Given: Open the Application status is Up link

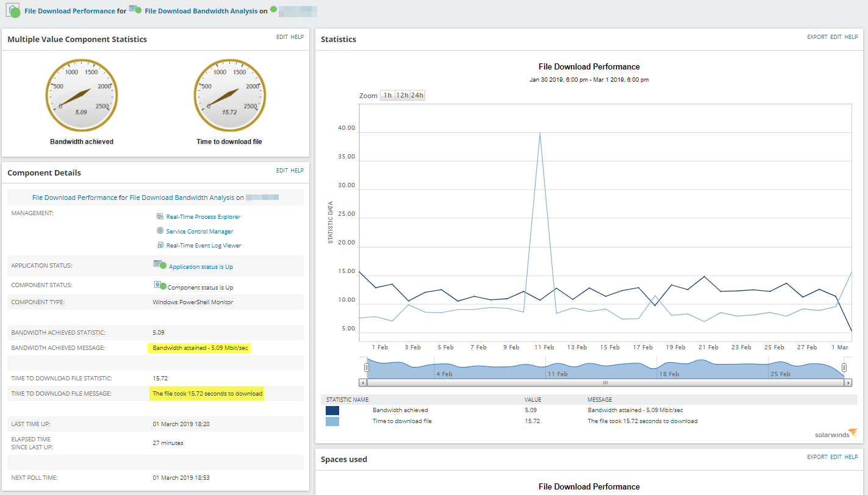Looking at the screenshot, I should (201, 267).
